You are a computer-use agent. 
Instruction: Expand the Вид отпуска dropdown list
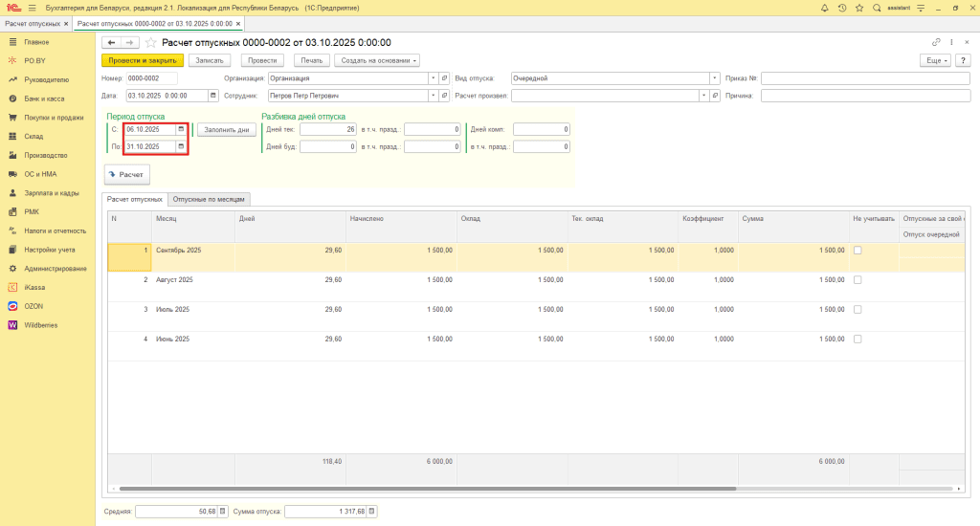click(x=715, y=78)
